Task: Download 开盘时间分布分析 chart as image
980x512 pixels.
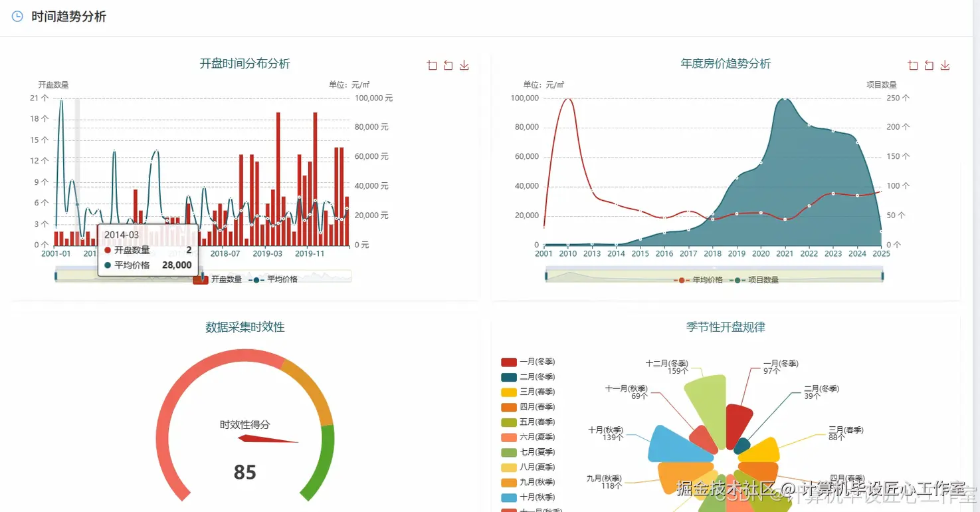Action: point(464,65)
